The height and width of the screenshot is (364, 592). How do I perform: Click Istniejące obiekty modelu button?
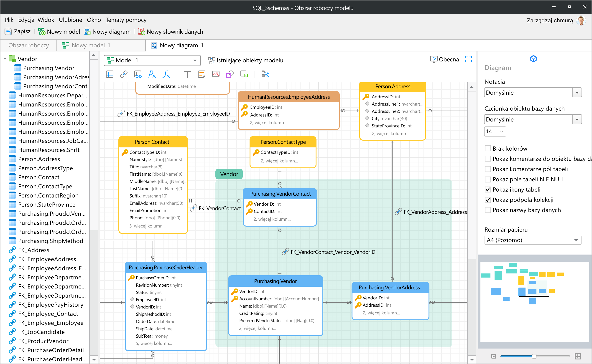coord(246,61)
